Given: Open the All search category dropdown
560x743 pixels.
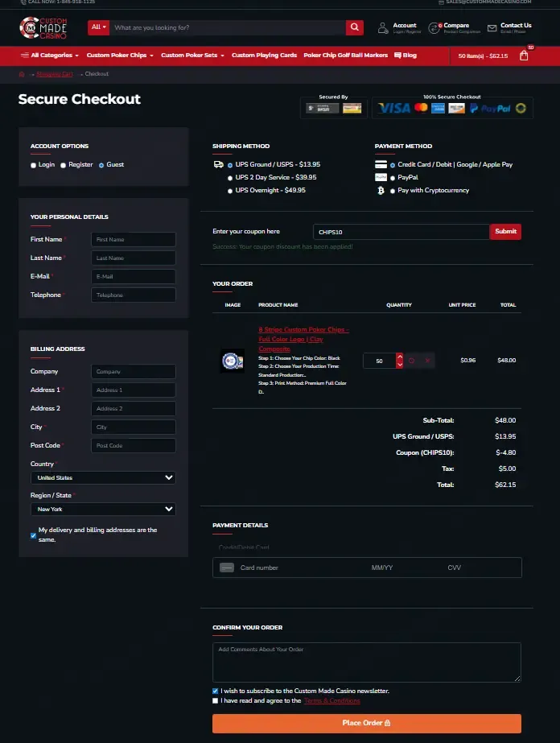Looking at the screenshot, I should click(x=98, y=27).
